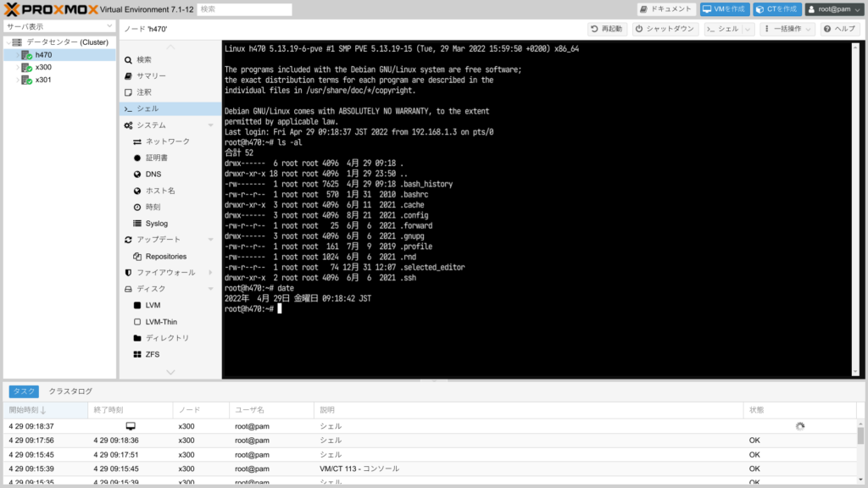Open ドキュメント documentation
The width and height of the screenshot is (868, 488).
pos(666,9)
